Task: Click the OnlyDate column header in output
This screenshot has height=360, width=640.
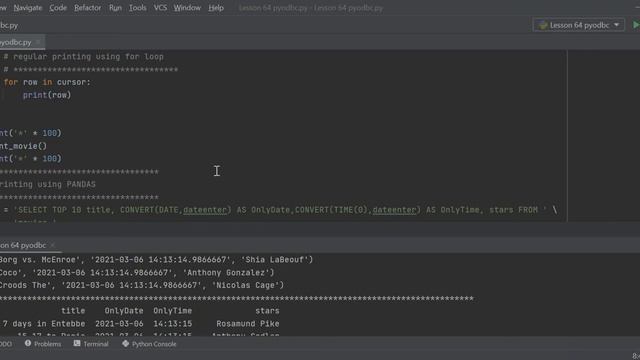Action: click(x=124, y=311)
